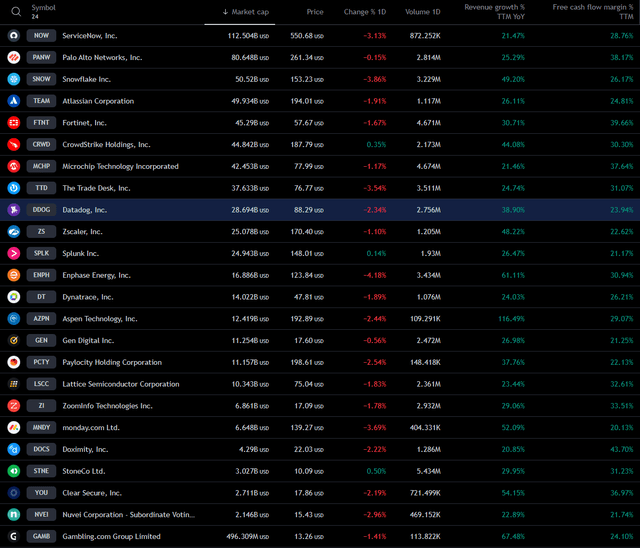The image size is (640, 548).
Task: Click the Datadog logo icon
Action: (x=14, y=210)
